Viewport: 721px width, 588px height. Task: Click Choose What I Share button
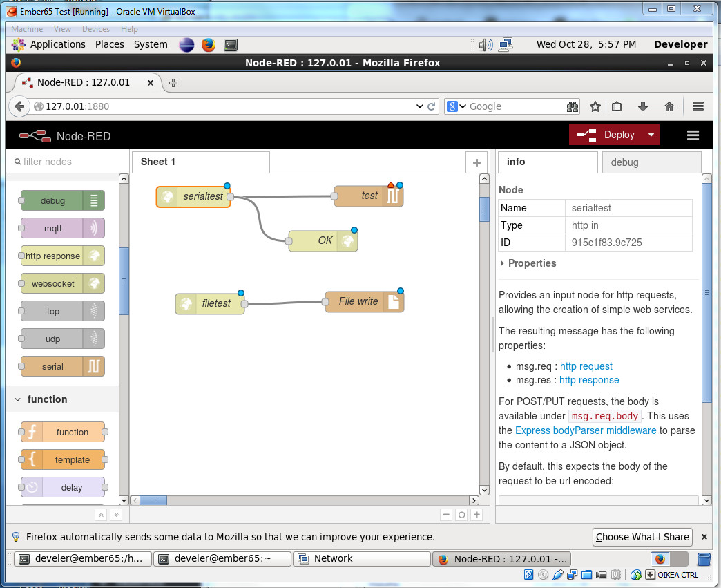point(642,537)
